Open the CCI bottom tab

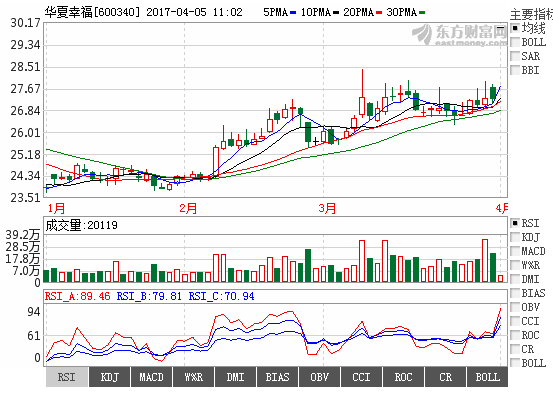pos(361,377)
